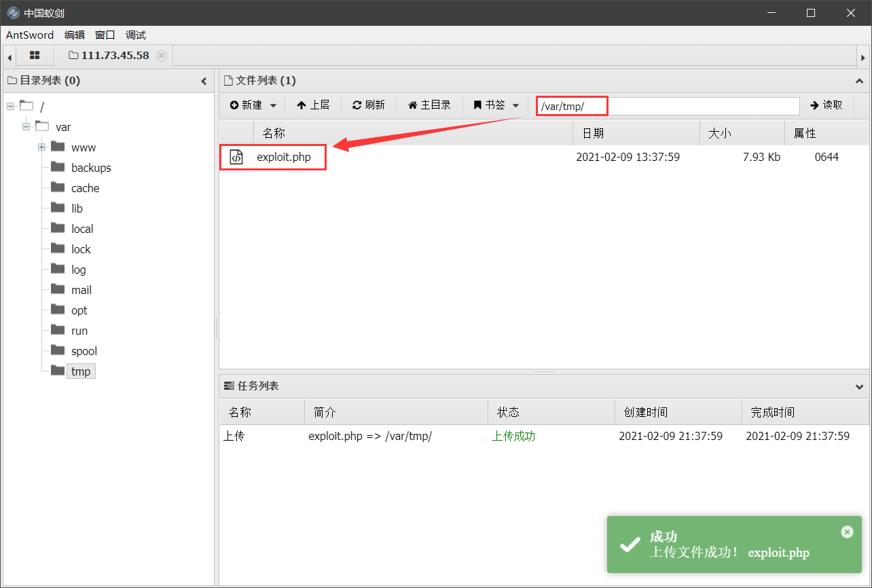Open the 新建 dropdown arrow
The image size is (872, 588).
point(274,105)
